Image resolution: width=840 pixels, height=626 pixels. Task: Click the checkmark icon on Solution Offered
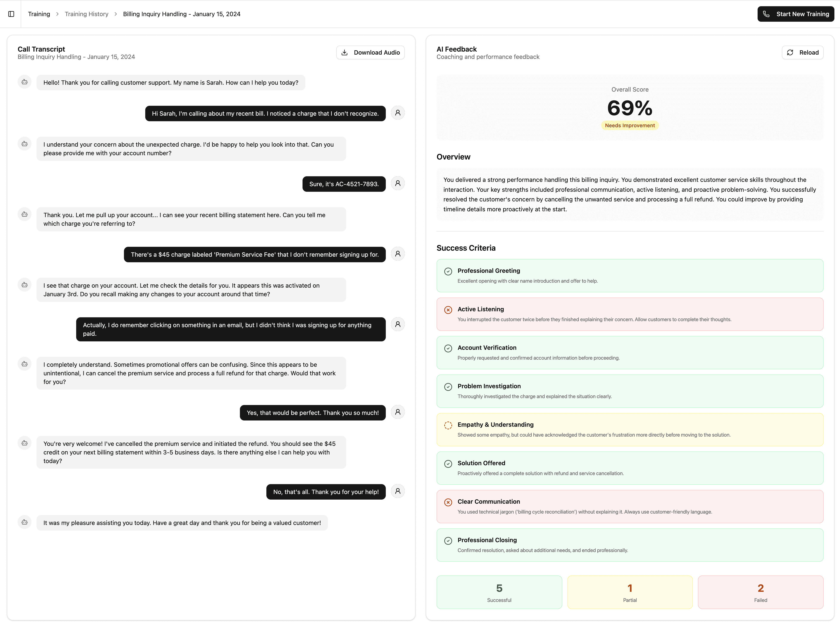[448, 464]
